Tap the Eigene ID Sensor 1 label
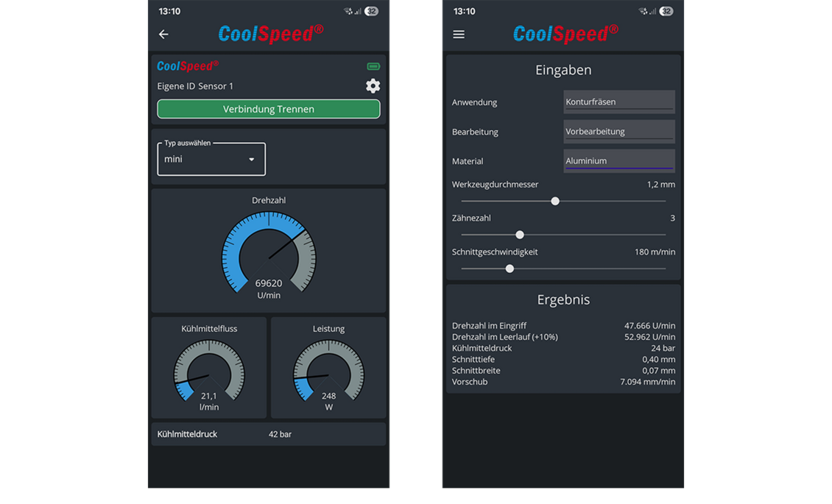The width and height of the screenshot is (832, 504). [195, 86]
